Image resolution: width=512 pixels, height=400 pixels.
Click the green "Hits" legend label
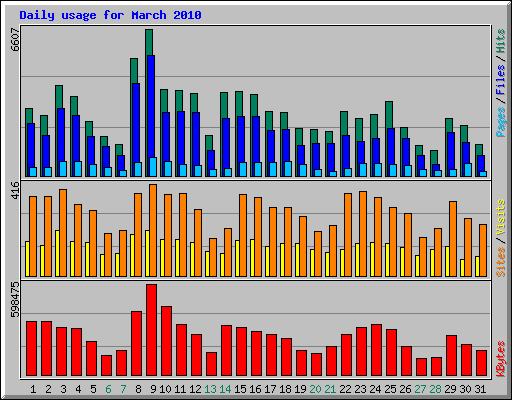click(500, 41)
